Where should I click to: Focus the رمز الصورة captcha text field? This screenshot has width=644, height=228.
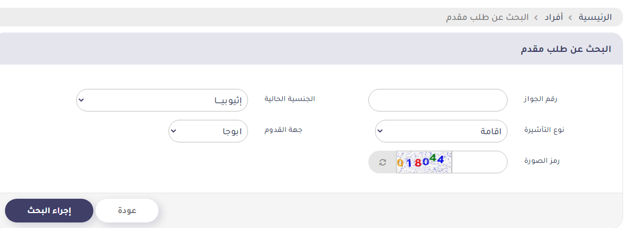478,162
